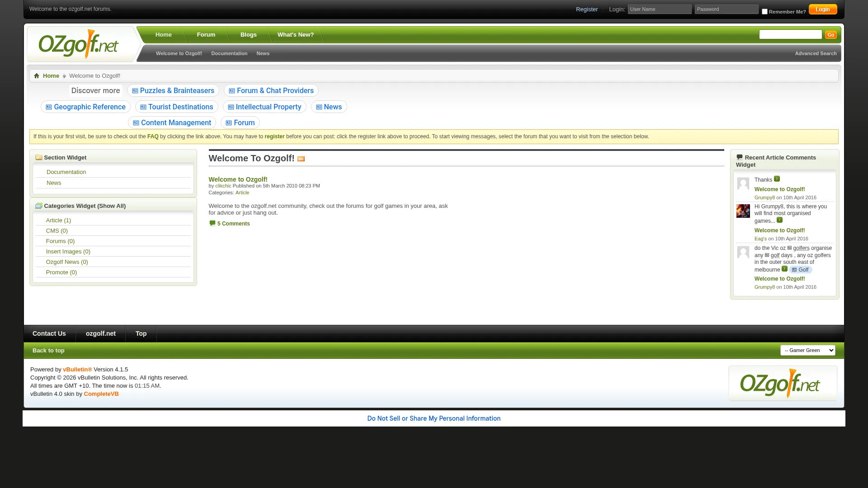The image size is (868, 488).
Task: Click the comment bubble icon next to 5 Comments
Action: coord(212,223)
